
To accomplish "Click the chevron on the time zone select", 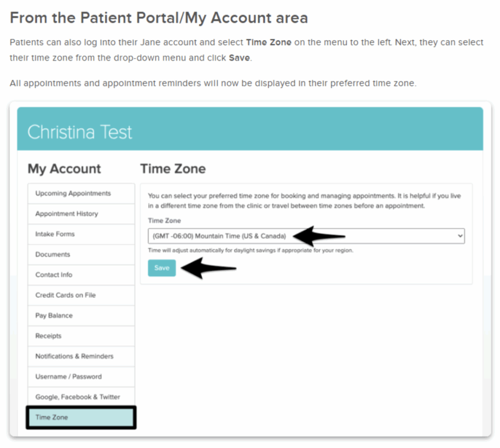I will click(459, 236).
